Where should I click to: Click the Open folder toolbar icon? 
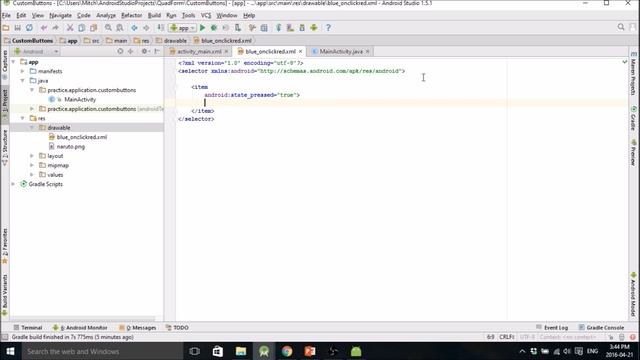tap(6, 28)
